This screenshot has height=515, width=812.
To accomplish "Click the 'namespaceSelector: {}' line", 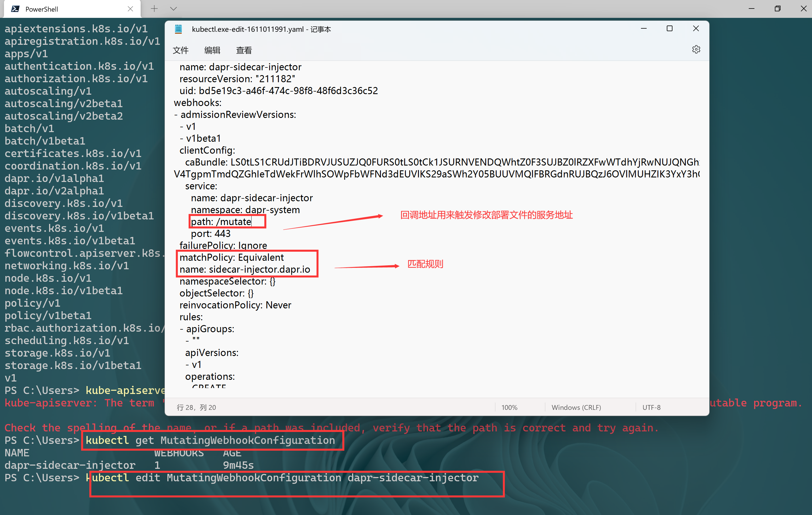I will (x=227, y=281).
